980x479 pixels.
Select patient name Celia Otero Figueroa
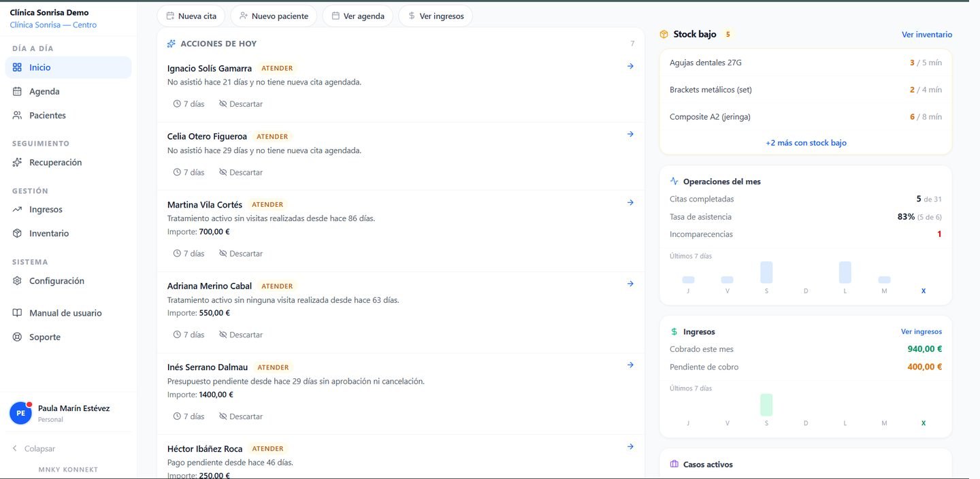pos(207,136)
